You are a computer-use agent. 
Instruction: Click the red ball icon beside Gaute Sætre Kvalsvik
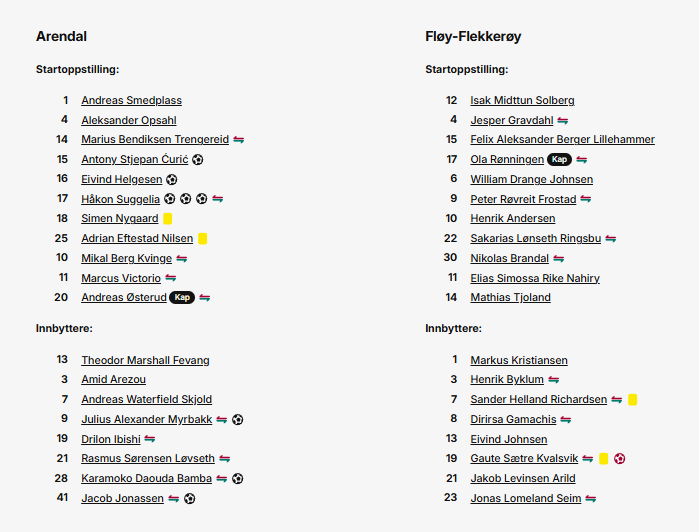(620, 459)
